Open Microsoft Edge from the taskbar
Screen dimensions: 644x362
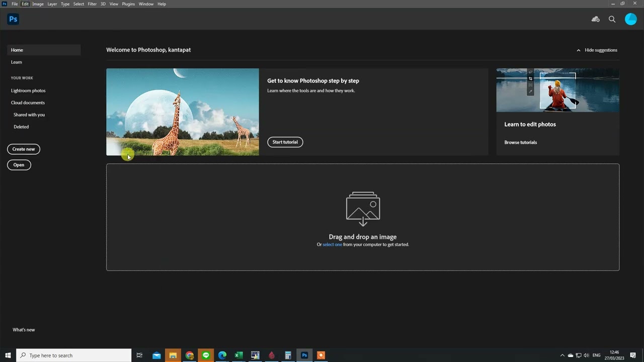pyautogui.click(x=222, y=355)
